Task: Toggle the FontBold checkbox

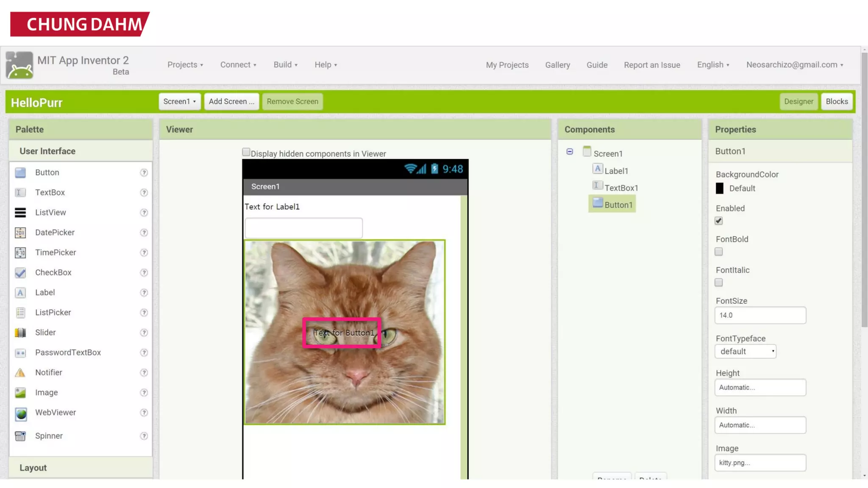Action: [719, 252]
